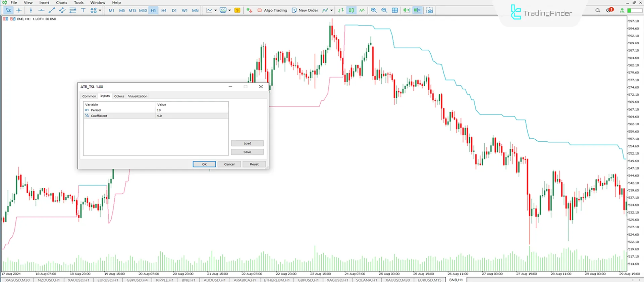Open the Colors tab in ATR_TSL dialog
The image size is (644, 282).
pos(119,96)
